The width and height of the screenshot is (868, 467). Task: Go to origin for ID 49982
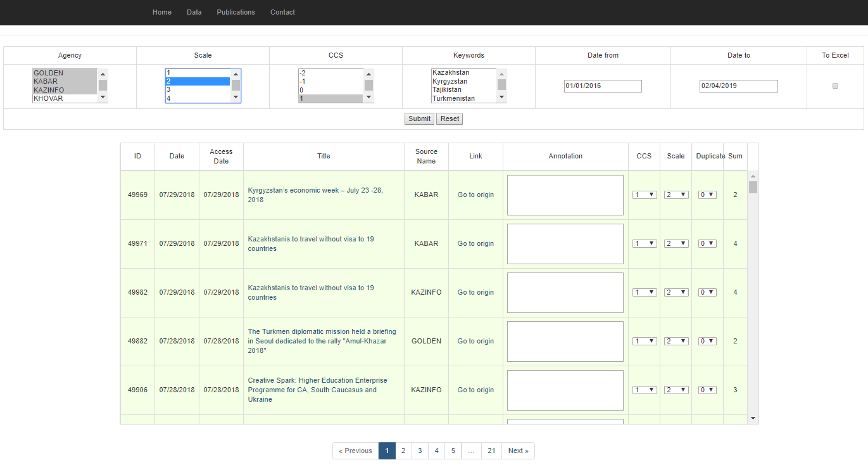[475, 292]
